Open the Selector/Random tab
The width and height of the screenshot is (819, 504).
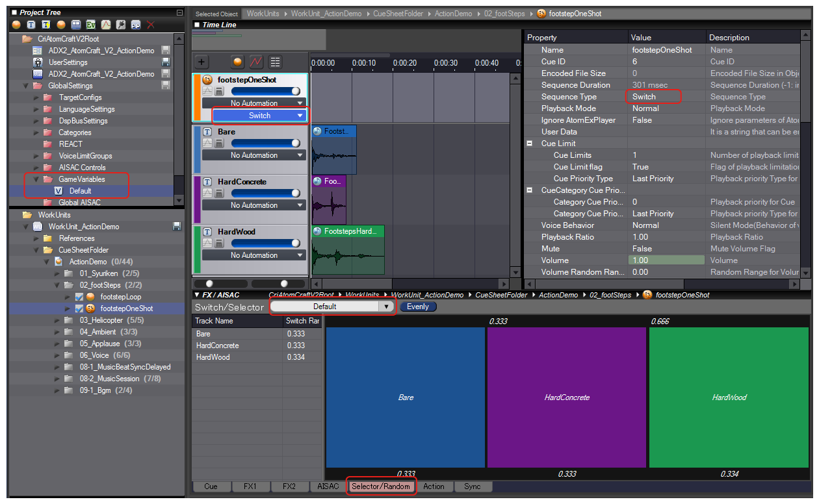pyautogui.click(x=381, y=486)
